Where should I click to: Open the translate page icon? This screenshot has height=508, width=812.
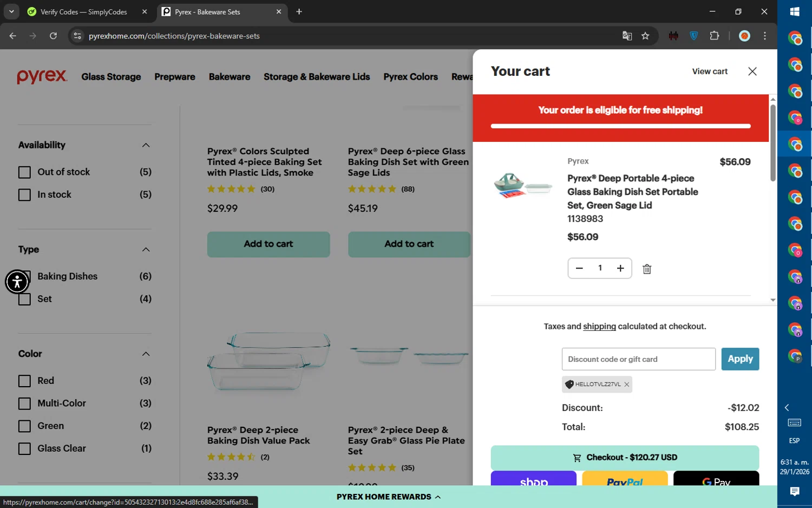click(627, 36)
